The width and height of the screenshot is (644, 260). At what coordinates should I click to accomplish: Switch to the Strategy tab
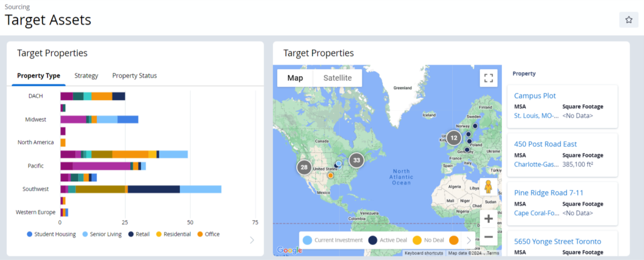[86, 76]
